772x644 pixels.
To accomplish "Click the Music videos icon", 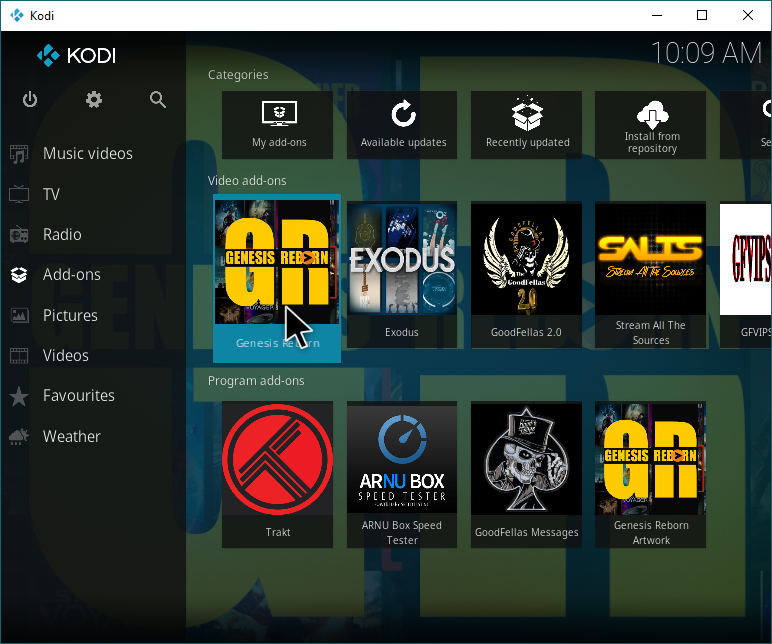I will click(19, 154).
